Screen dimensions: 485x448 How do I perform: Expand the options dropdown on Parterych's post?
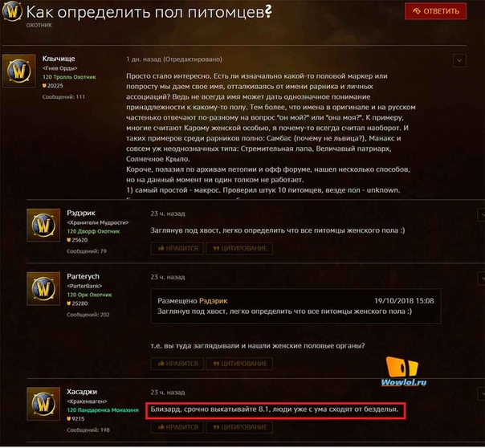pyautogui.click(x=481, y=279)
